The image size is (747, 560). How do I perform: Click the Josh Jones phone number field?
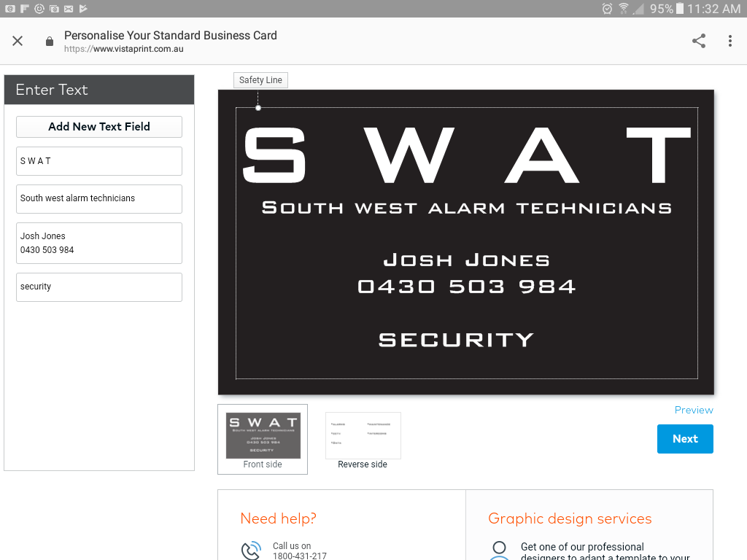[x=99, y=243]
